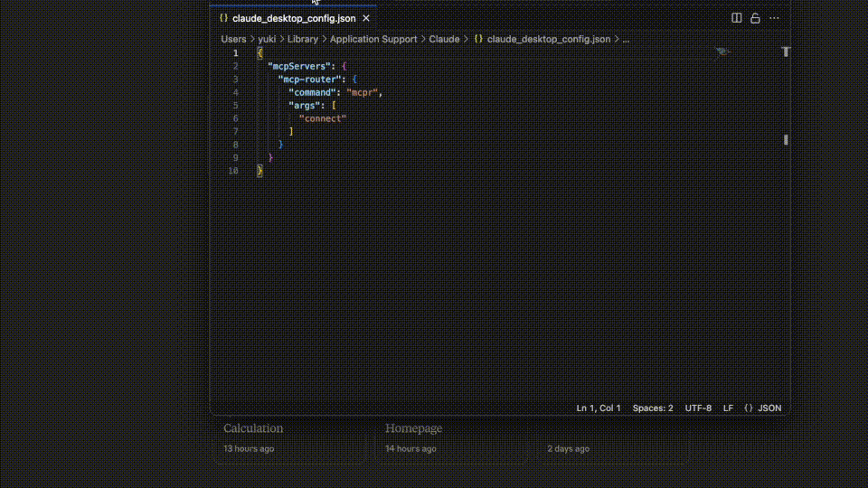Click the JSON braces icon in the tab
This screenshot has height=488, width=868.
(x=223, y=18)
